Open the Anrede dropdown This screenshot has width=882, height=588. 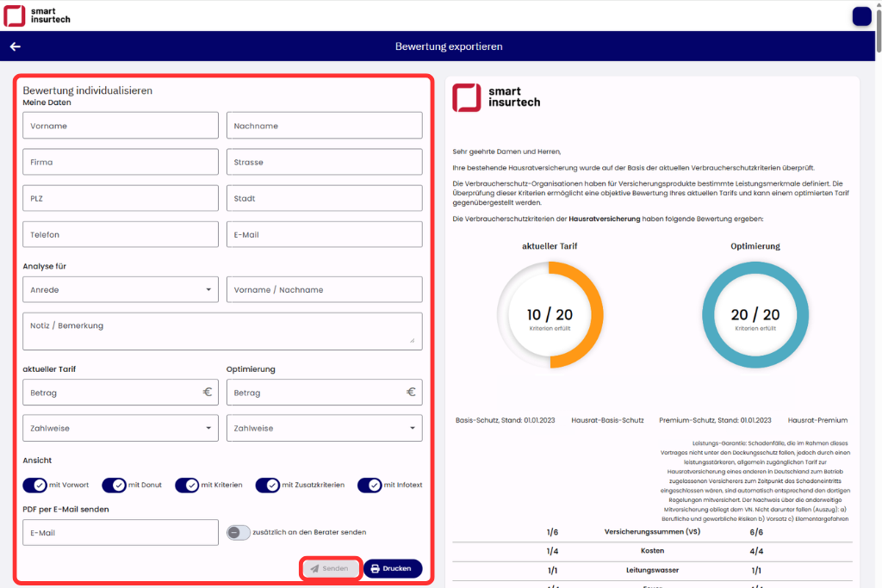[x=121, y=290]
